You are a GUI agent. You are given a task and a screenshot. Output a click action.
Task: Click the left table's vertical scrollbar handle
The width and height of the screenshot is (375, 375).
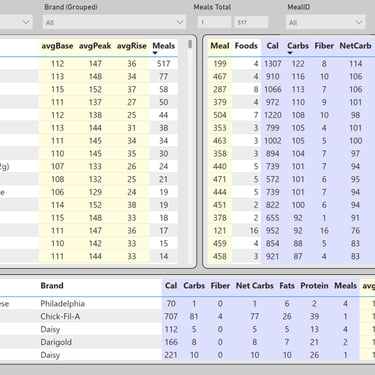coord(190,44)
